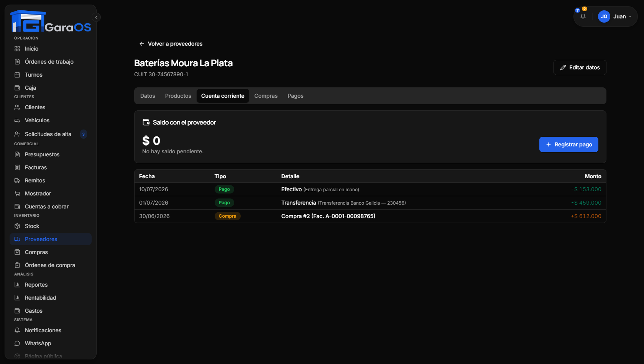Click the Compra badge on the 30/06/2026 row

227,216
